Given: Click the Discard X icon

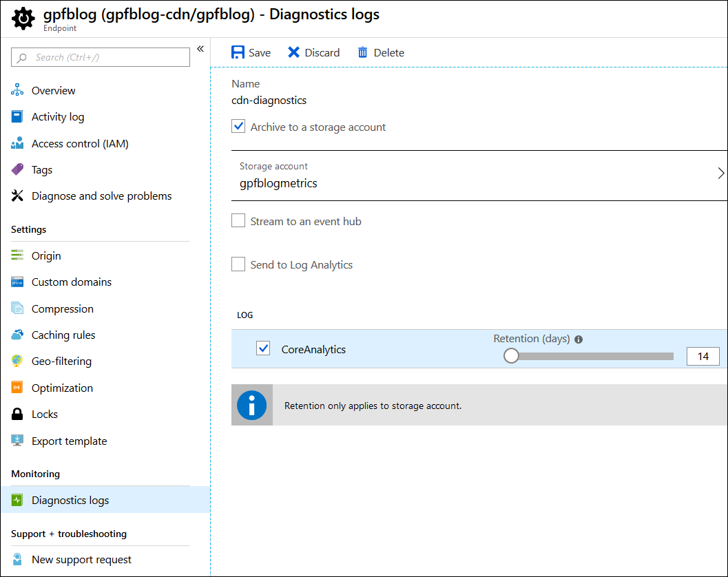Looking at the screenshot, I should (x=294, y=53).
